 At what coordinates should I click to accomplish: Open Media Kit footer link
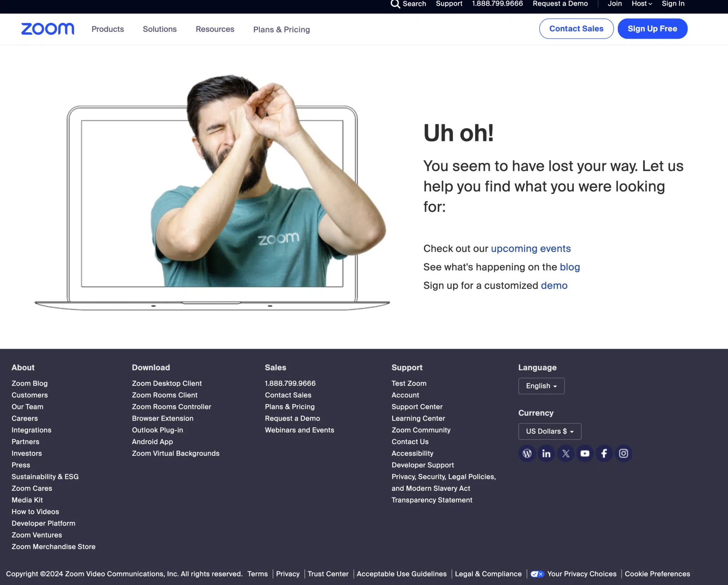point(27,500)
